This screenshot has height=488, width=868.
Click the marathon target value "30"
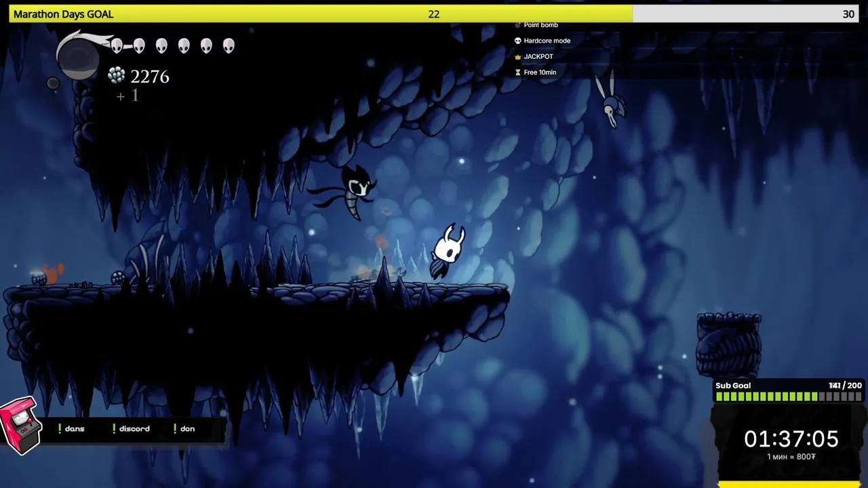click(848, 14)
